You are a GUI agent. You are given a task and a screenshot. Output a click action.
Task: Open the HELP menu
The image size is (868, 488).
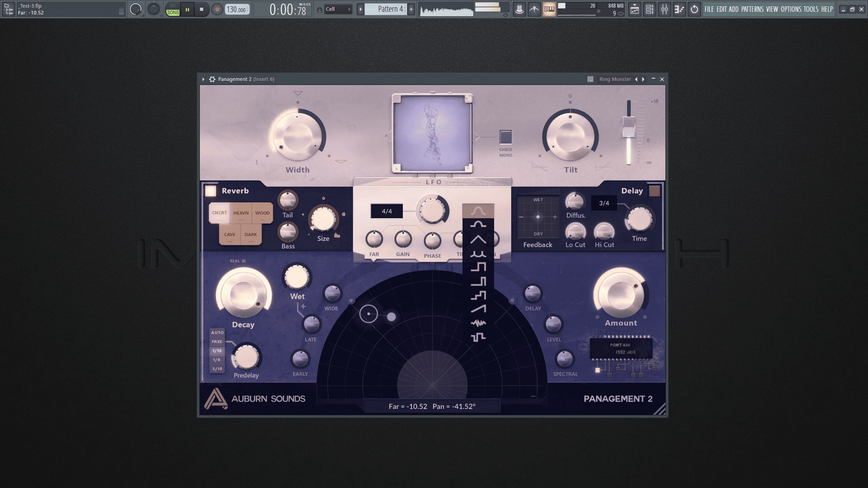[x=827, y=9]
